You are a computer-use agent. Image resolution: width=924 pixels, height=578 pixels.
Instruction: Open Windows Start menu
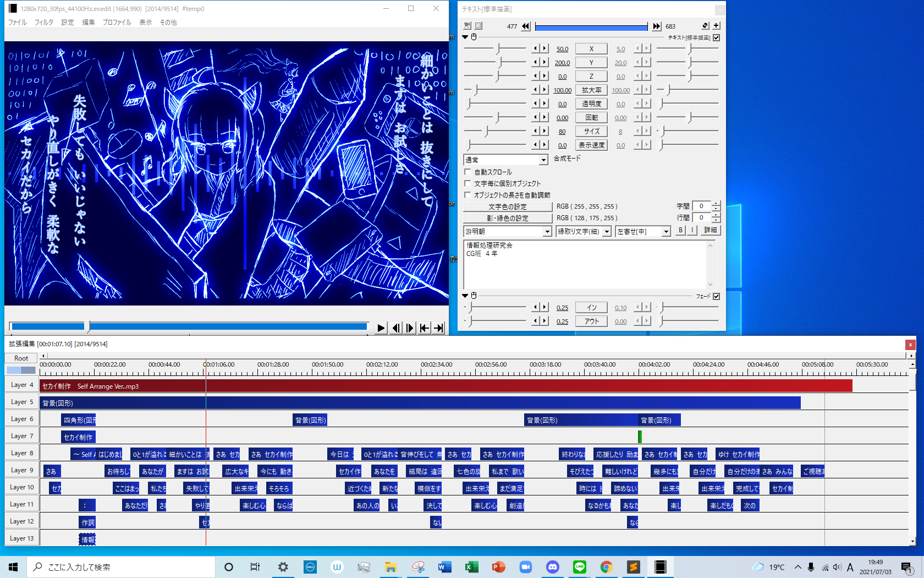(x=13, y=567)
